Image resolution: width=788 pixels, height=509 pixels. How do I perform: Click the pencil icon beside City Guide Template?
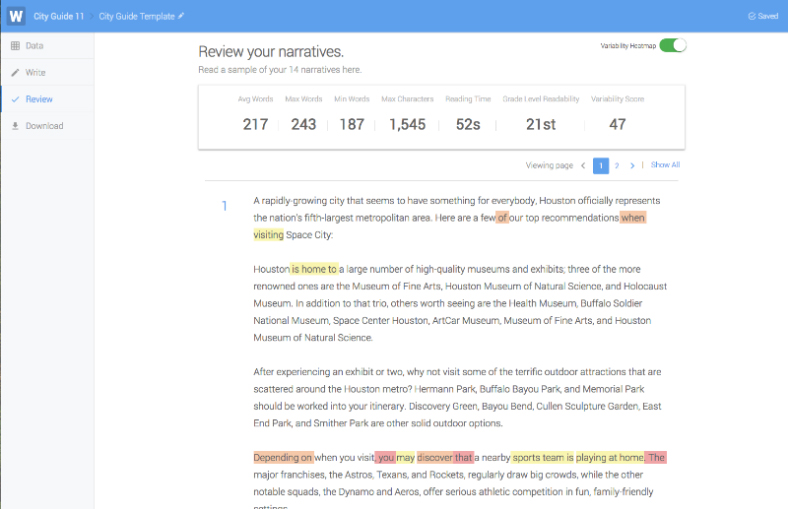pyautogui.click(x=181, y=17)
